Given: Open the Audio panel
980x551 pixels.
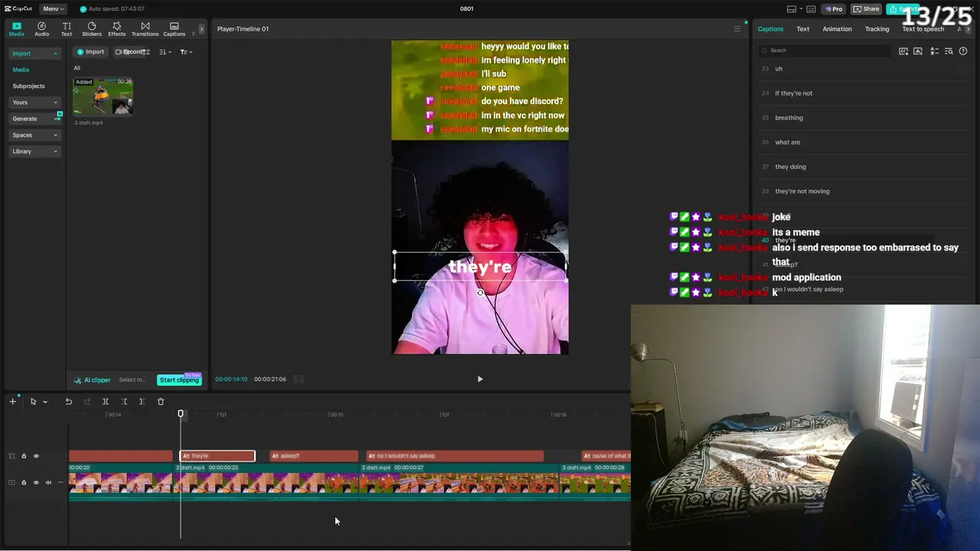Looking at the screenshot, I should coord(41,29).
